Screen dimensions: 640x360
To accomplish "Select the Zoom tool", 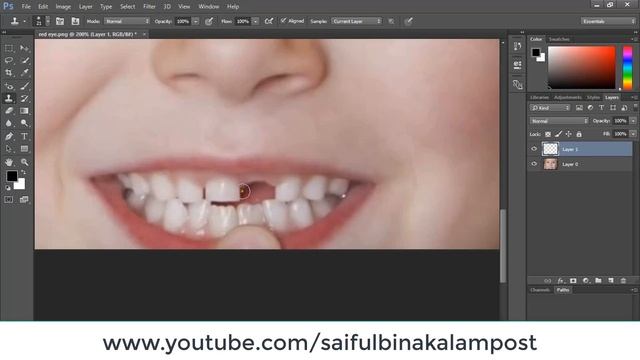I will [x=24, y=162].
